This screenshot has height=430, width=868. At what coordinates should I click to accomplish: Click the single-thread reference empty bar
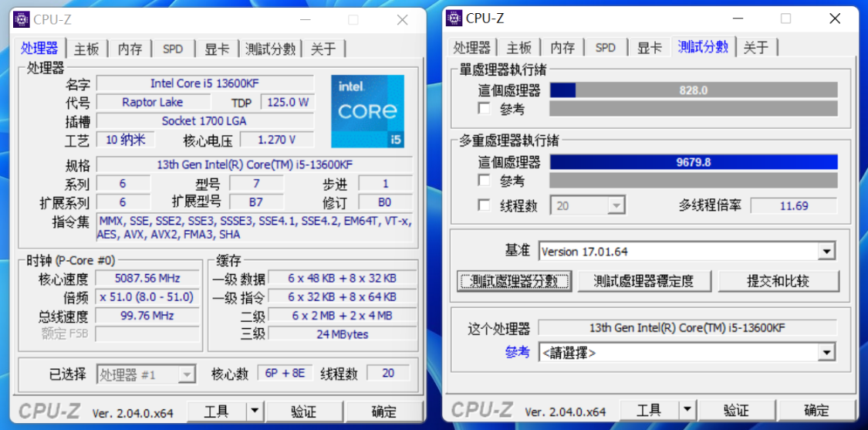694,109
